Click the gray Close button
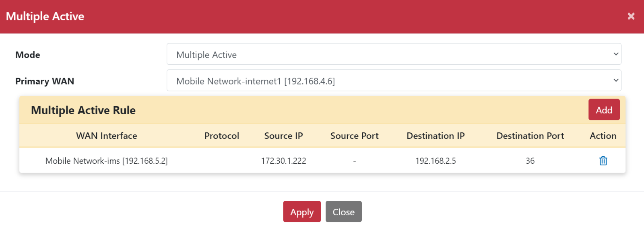The height and width of the screenshot is (231, 644). (344, 212)
